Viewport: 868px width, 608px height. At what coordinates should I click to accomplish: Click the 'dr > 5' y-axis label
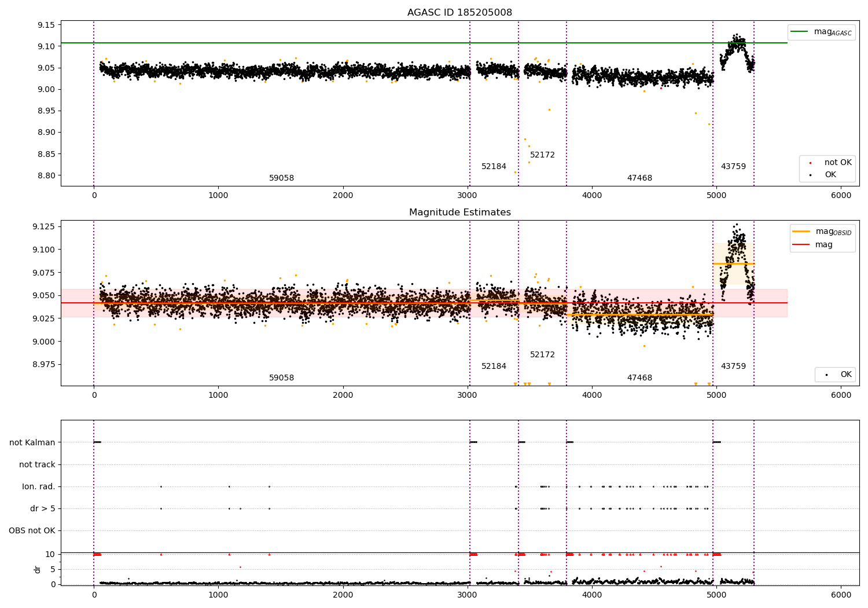(x=43, y=508)
